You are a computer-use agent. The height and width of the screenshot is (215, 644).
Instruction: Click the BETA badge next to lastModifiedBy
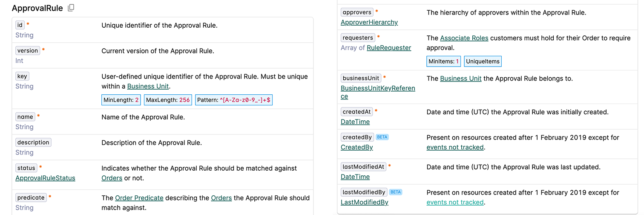point(396,192)
